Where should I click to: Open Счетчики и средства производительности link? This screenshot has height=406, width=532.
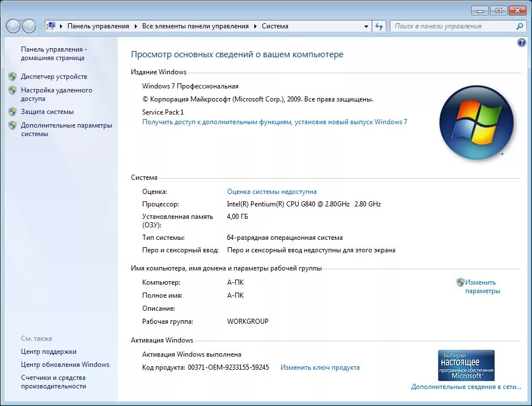pos(53,382)
